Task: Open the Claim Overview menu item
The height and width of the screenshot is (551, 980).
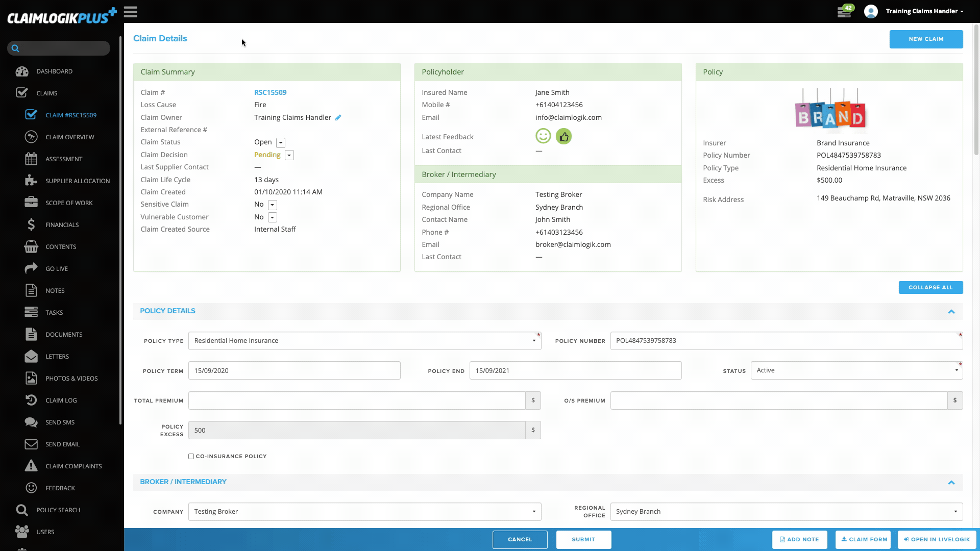Action: pos(69,137)
